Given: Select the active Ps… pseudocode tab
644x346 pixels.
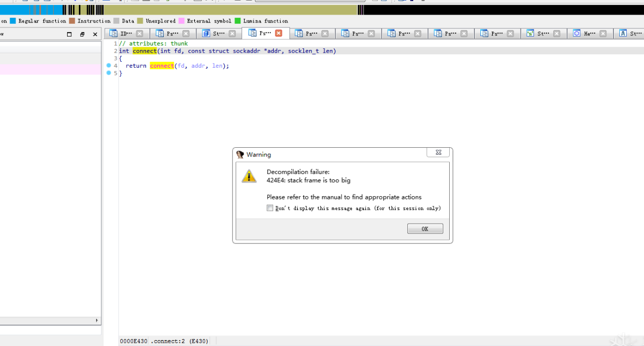Looking at the screenshot, I should tap(265, 33).
